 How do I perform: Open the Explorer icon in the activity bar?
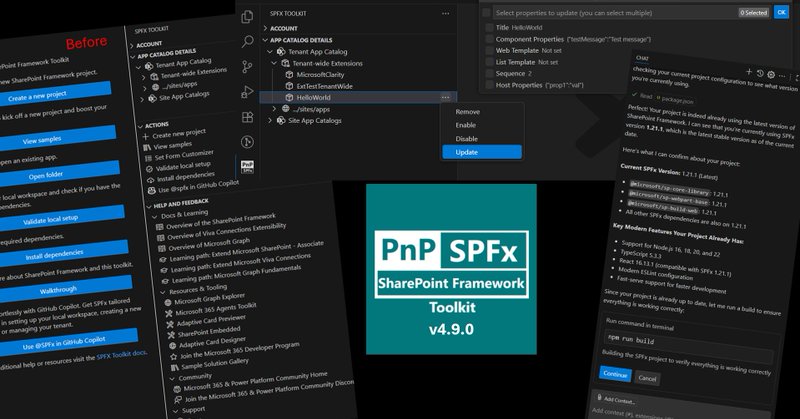coord(247,17)
